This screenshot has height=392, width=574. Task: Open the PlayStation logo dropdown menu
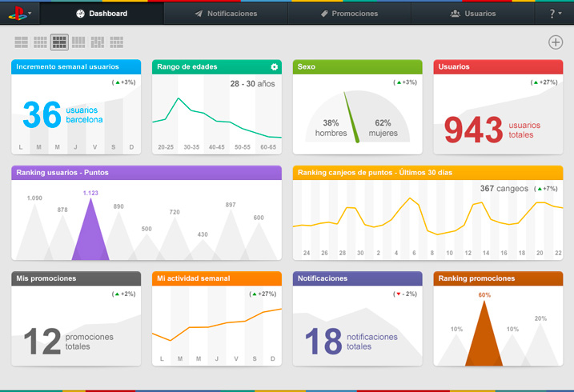(x=20, y=14)
